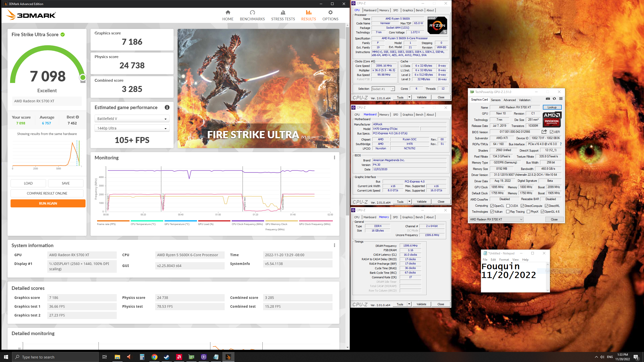
Task: Click the 3DMark taskbar icon
Action: point(228,357)
